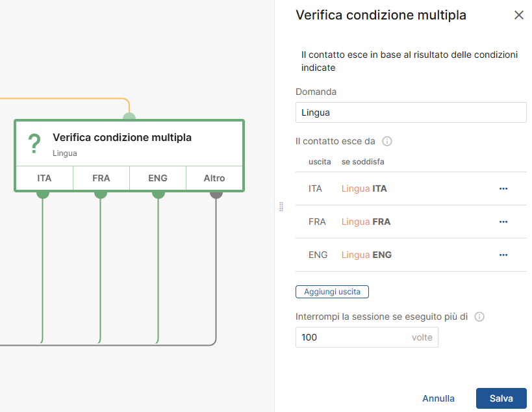Select the Altro output tab on the node
Screen dimensions: 532x412
coord(214,177)
